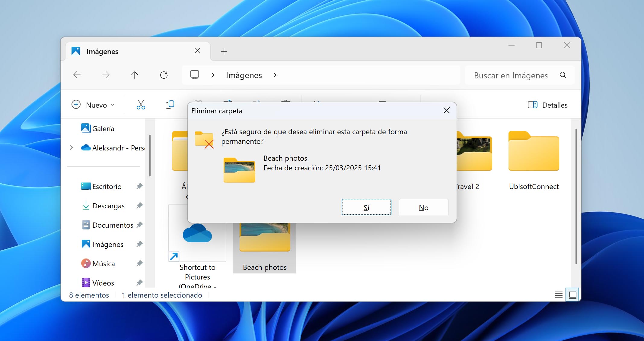Open Vídeos in quick access
Image resolution: width=644 pixels, height=341 pixels.
coord(98,283)
